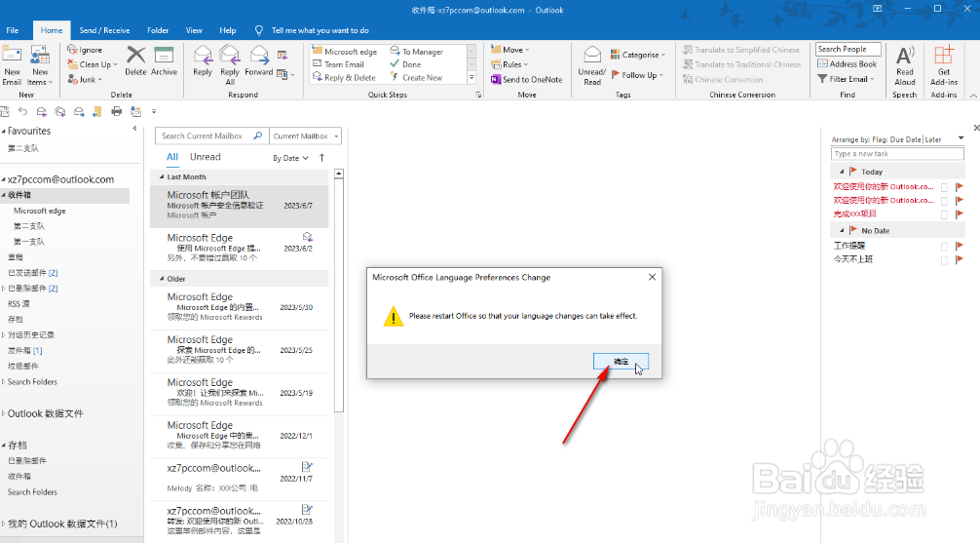Collapse the Last Month group

coord(162,177)
